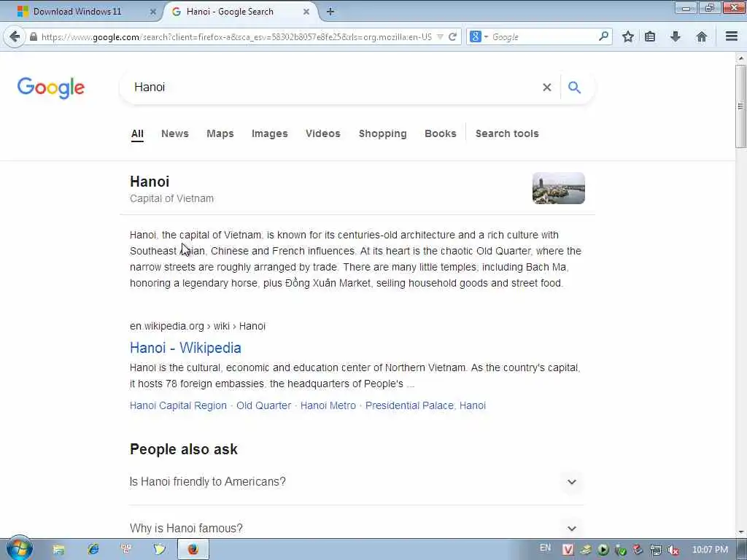Open Search tools

[507, 134]
